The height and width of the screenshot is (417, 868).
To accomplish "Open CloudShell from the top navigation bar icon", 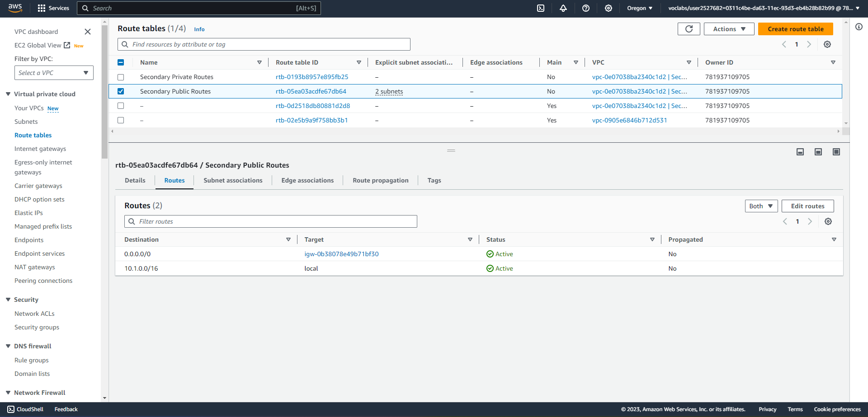I will click(x=540, y=8).
